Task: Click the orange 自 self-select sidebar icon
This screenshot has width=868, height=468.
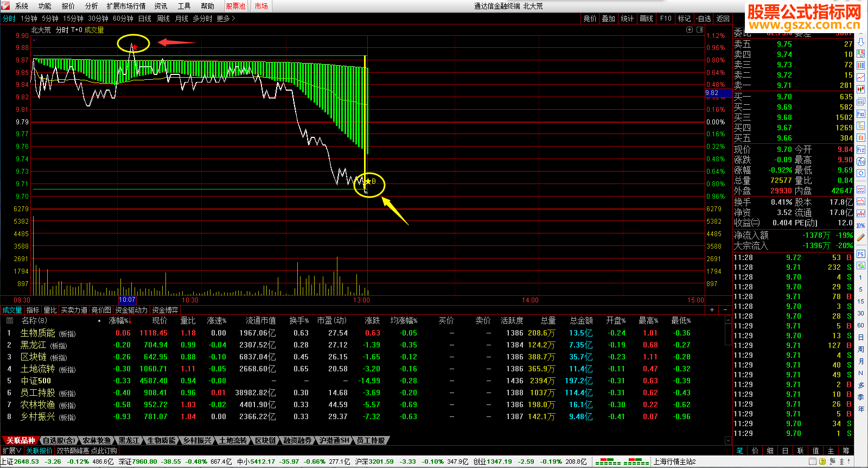Action: 861,138
